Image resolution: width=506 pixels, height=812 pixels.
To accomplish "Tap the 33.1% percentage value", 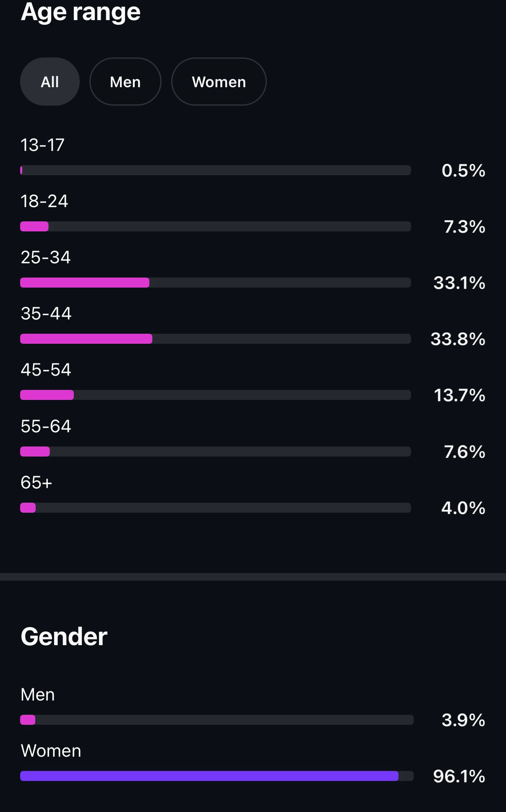I will pyautogui.click(x=459, y=283).
